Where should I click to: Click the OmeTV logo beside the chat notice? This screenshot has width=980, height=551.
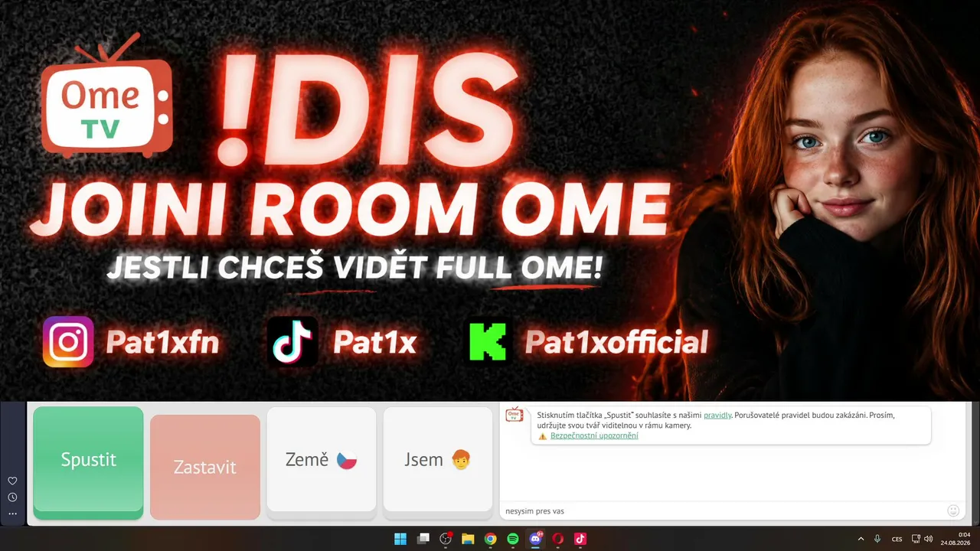[x=514, y=414]
